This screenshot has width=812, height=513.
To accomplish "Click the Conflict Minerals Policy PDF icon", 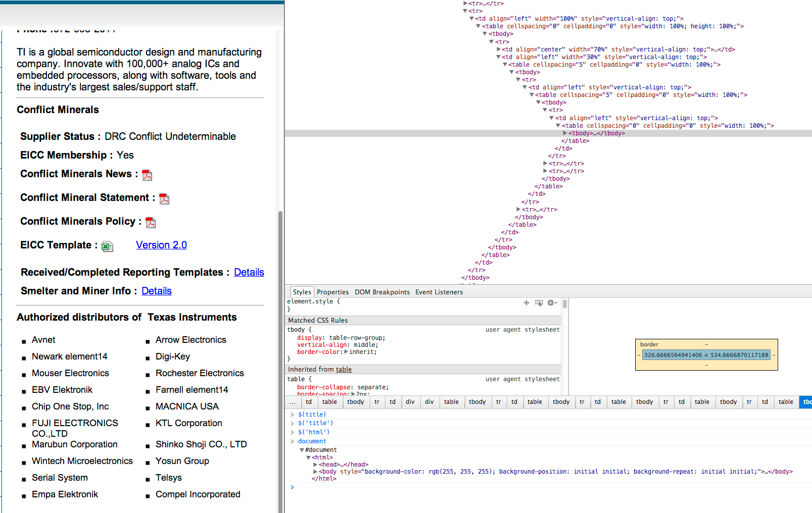I will (x=151, y=223).
